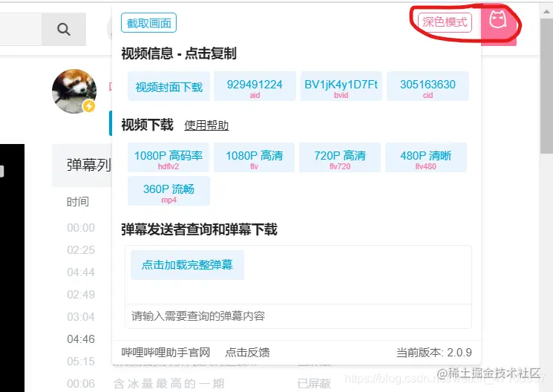This screenshot has height=392, width=553.
Task: Copy the aid value 929491224
Action: click(255, 86)
